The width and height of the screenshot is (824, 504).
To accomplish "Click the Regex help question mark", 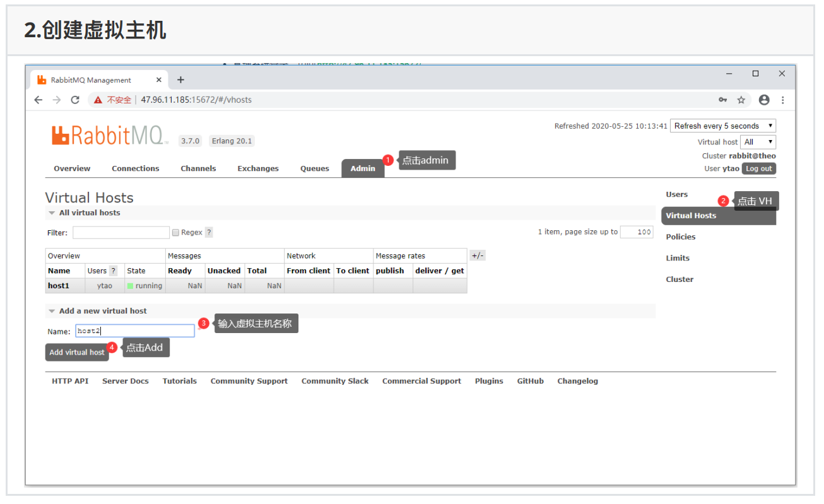I will (209, 232).
